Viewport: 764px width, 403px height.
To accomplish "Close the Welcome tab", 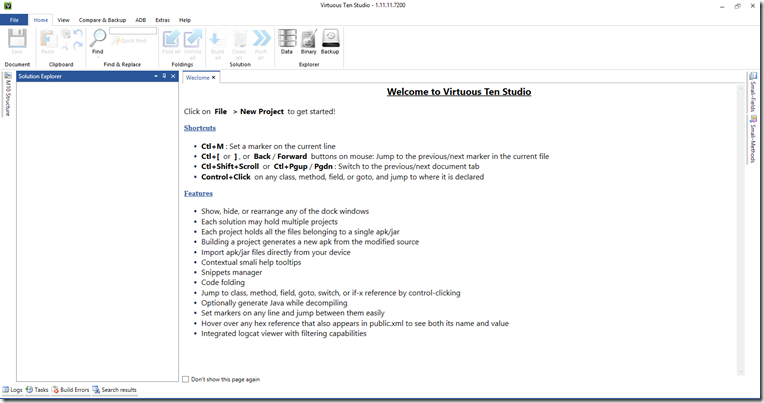I will 213,77.
